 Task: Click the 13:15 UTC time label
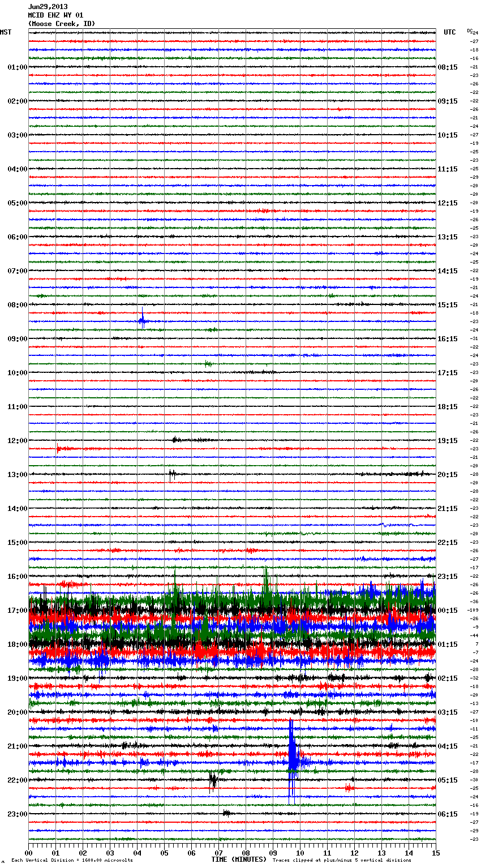pyautogui.click(x=448, y=237)
